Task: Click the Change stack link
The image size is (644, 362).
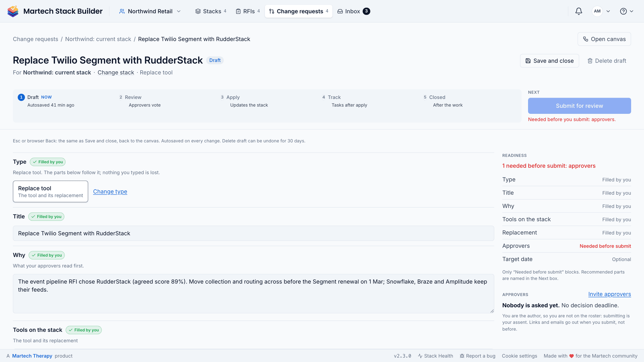Action: tap(116, 73)
